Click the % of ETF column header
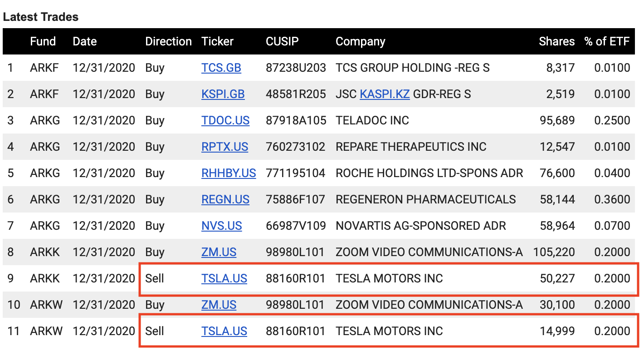This screenshot has height=356, width=644. point(607,42)
